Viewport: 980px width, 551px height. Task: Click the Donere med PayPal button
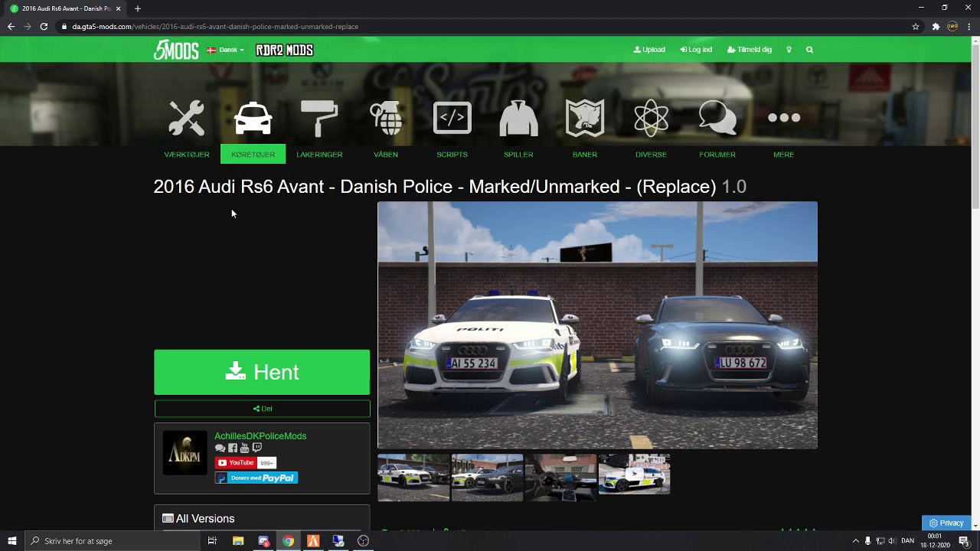(256, 478)
